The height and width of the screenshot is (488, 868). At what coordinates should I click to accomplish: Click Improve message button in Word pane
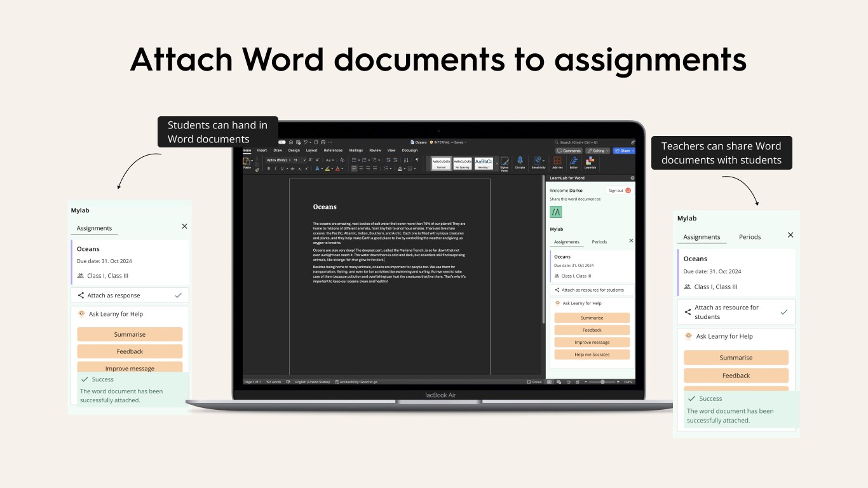click(592, 342)
